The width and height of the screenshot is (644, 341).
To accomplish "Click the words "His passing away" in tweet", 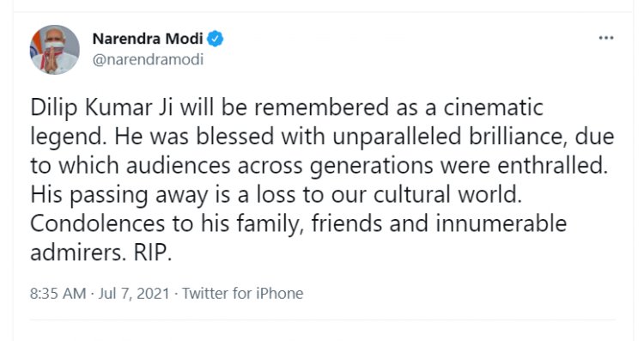I will pyautogui.click(x=119, y=196).
